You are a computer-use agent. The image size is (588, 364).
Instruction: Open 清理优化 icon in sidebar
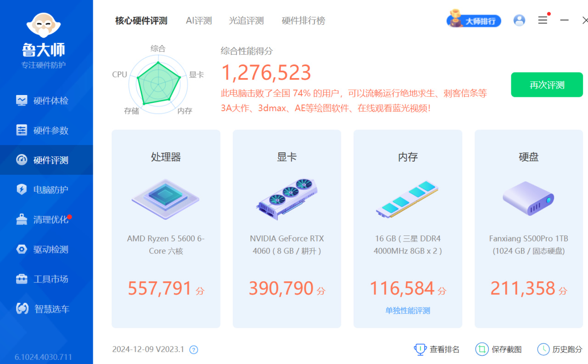[x=22, y=219]
